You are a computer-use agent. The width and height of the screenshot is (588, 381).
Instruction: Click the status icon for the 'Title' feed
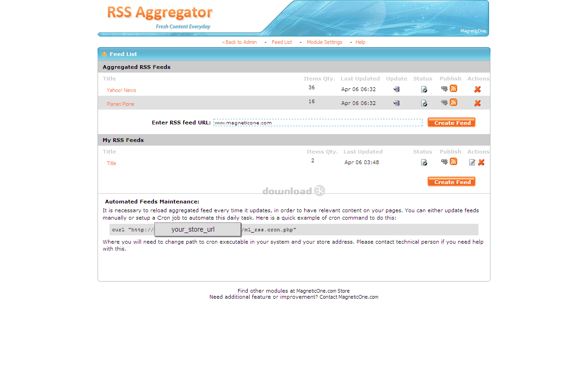tap(424, 162)
